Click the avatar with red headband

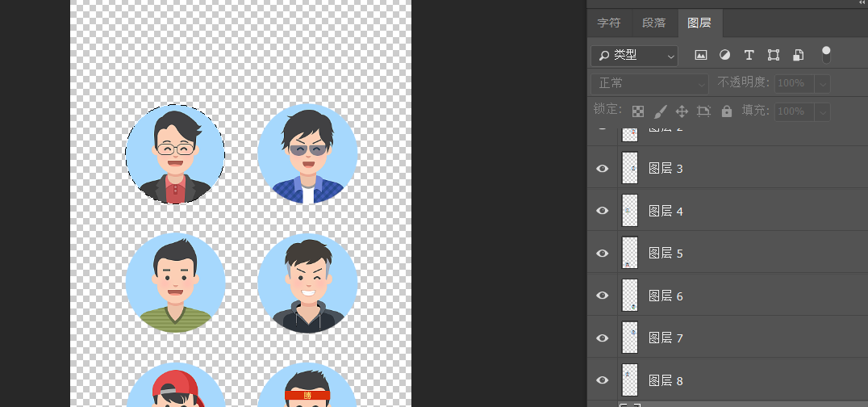point(307,385)
